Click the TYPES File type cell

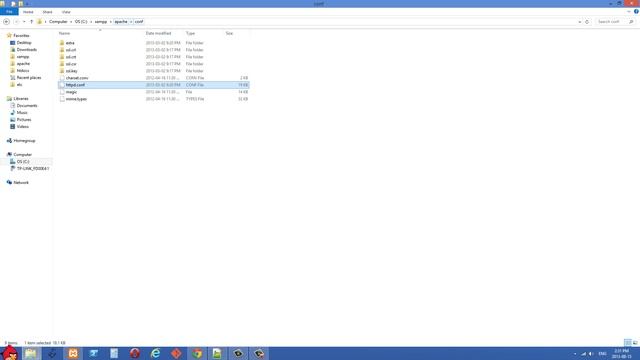click(x=195, y=99)
